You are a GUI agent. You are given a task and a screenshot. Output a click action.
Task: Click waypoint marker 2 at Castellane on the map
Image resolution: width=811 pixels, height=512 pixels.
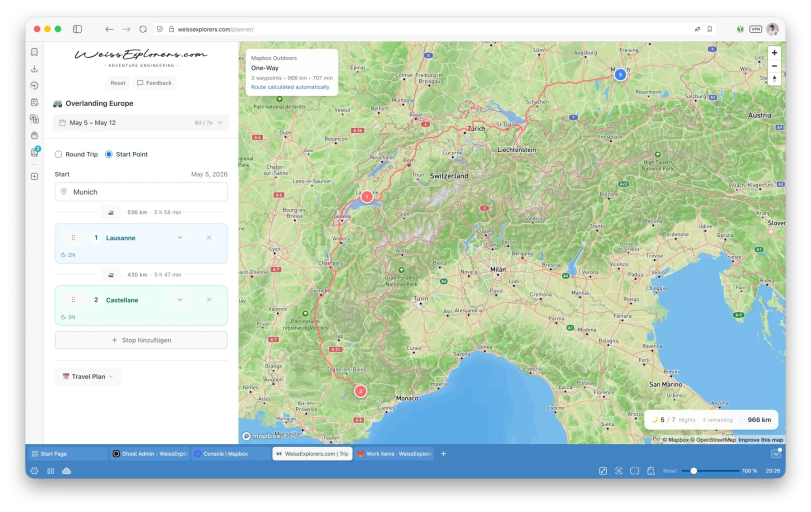(361, 391)
